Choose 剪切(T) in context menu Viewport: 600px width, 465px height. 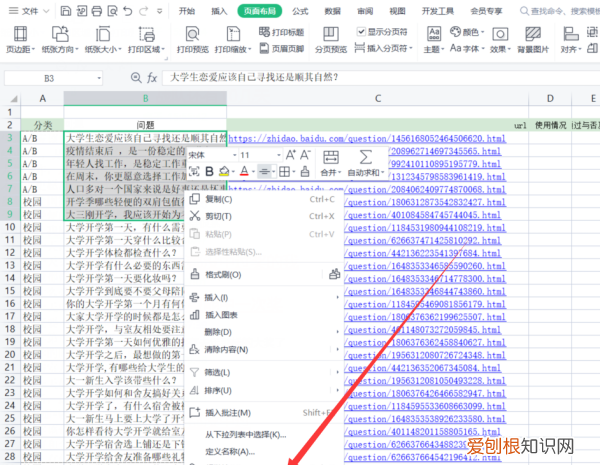264,216
